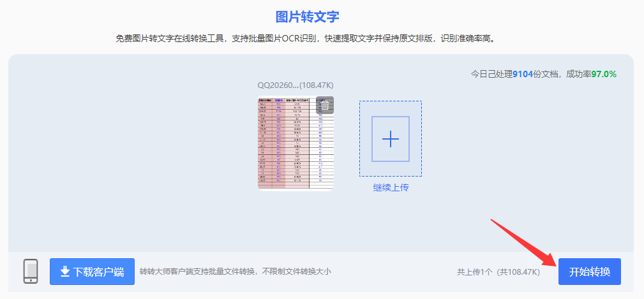Click 下载客户端 download button
644x299 pixels.
point(92,272)
